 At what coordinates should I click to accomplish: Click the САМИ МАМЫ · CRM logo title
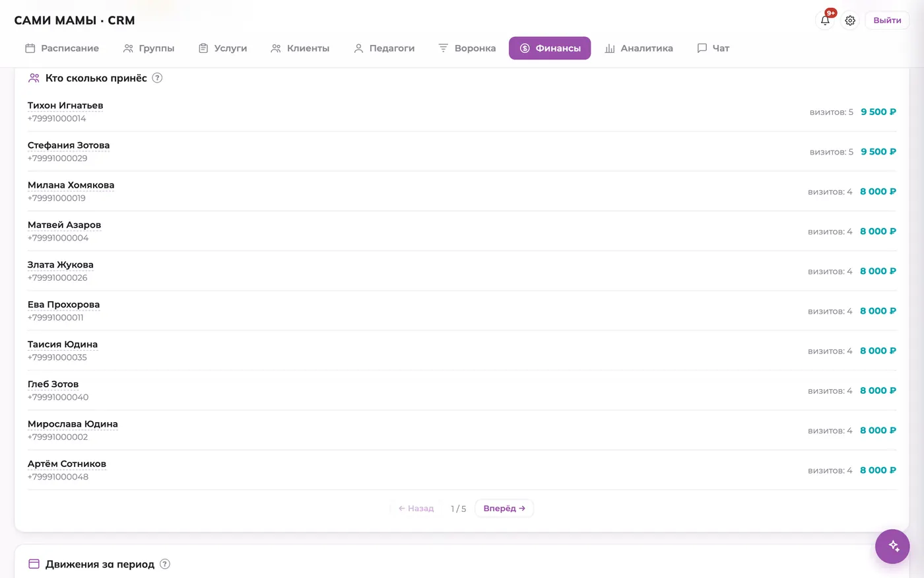click(x=75, y=20)
